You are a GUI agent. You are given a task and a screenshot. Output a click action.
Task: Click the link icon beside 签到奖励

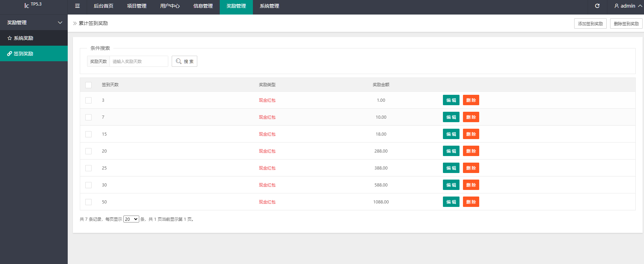coord(10,54)
